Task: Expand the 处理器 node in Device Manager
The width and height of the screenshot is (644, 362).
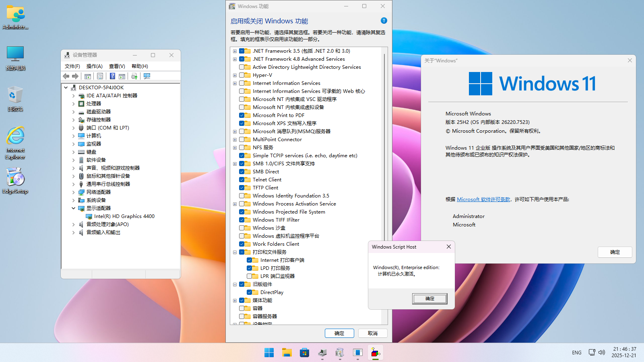Action: [73, 103]
